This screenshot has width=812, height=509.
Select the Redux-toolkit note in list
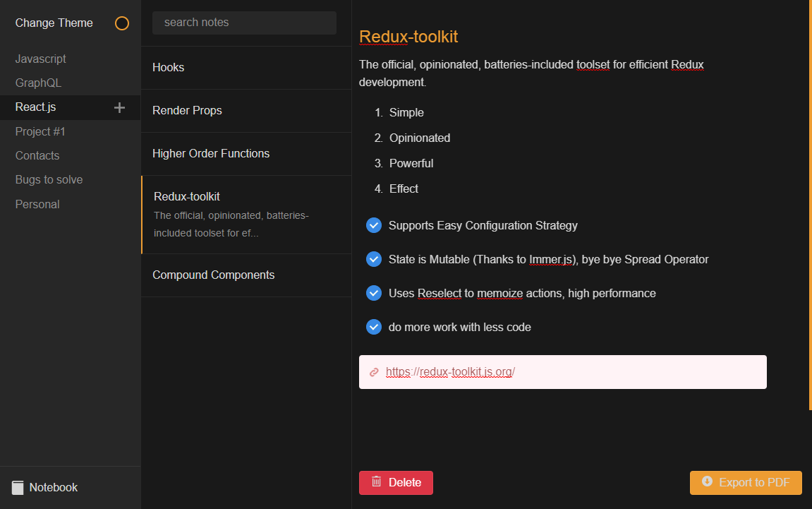(x=246, y=215)
